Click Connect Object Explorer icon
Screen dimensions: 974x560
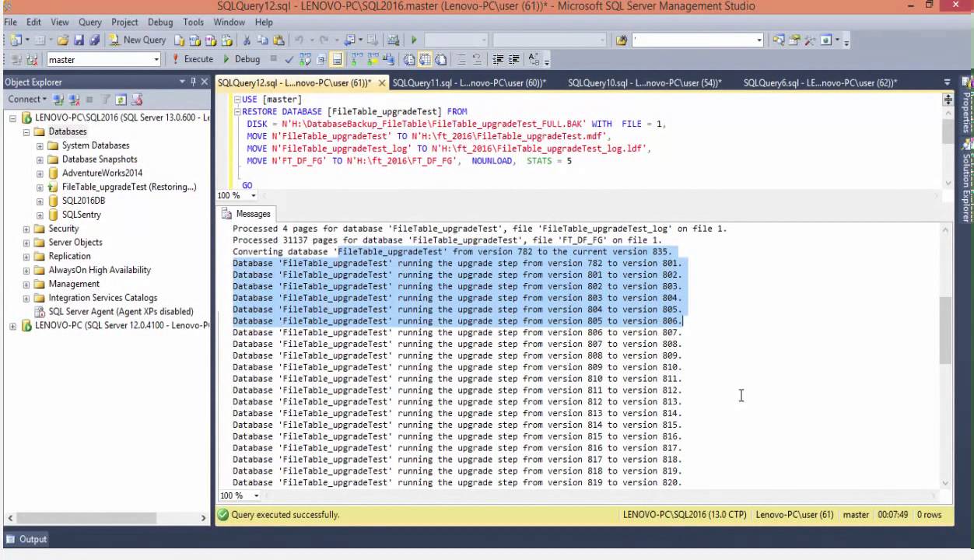[x=58, y=100]
